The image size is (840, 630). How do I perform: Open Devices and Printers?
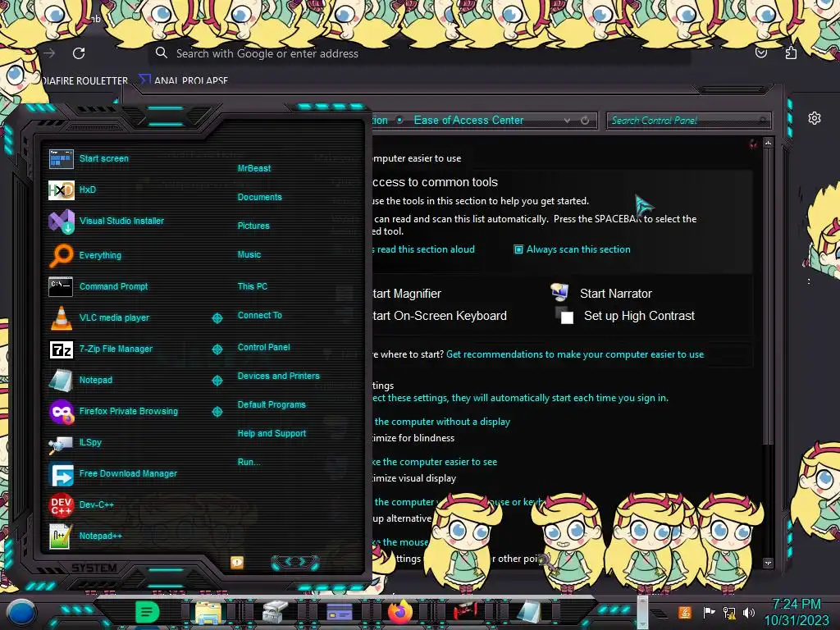[x=278, y=376]
